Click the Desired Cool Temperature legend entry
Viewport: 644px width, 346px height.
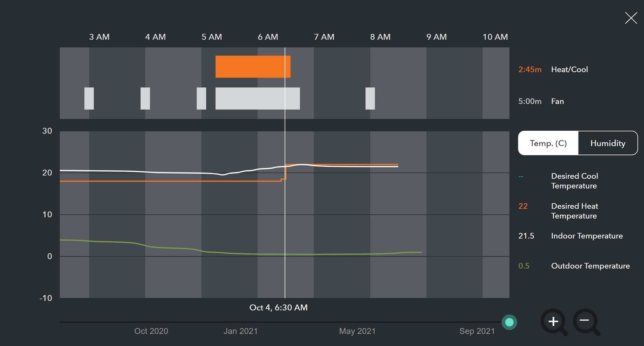(x=575, y=181)
